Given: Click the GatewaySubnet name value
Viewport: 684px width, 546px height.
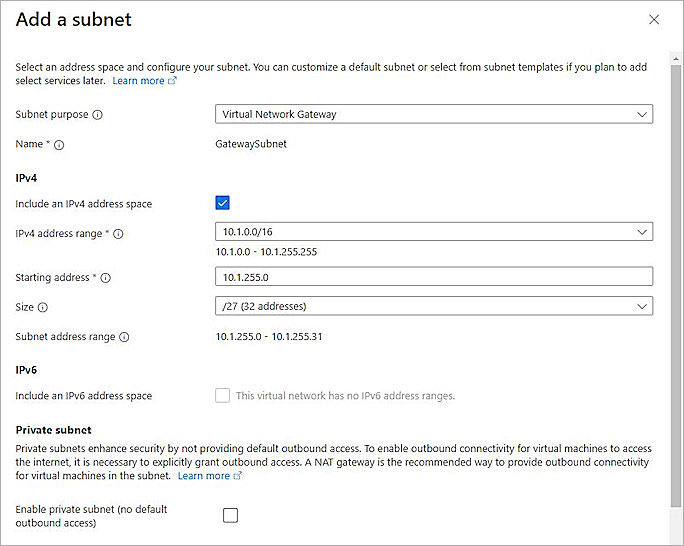Looking at the screenshot, I should (251, 144).
